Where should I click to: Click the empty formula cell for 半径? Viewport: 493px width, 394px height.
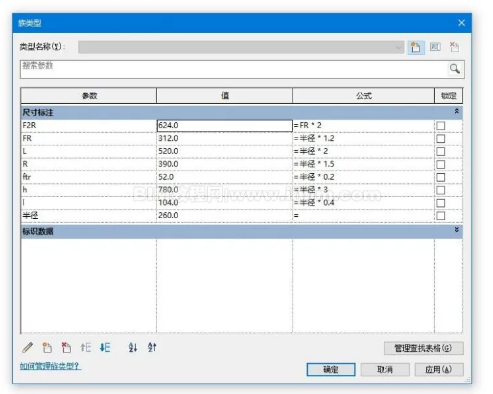tap(364, 215)
